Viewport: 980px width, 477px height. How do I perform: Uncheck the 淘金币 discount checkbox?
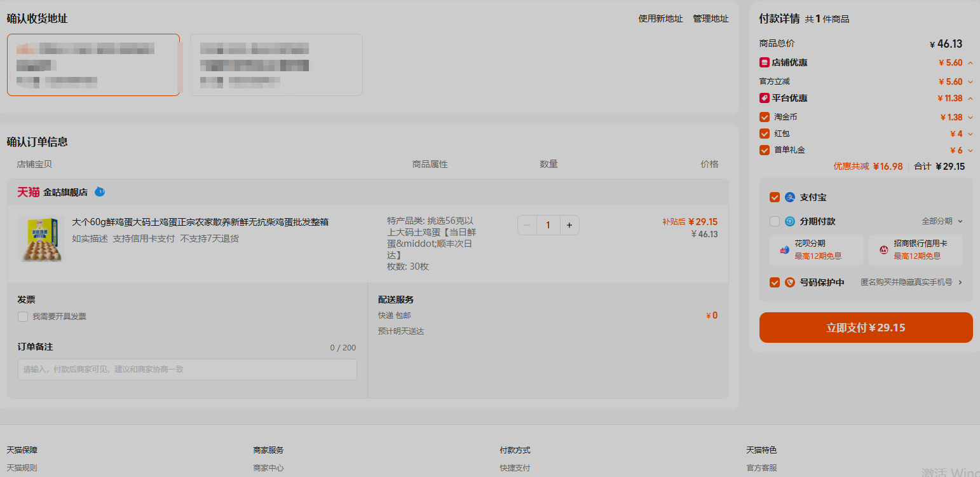tap(765, 117)
